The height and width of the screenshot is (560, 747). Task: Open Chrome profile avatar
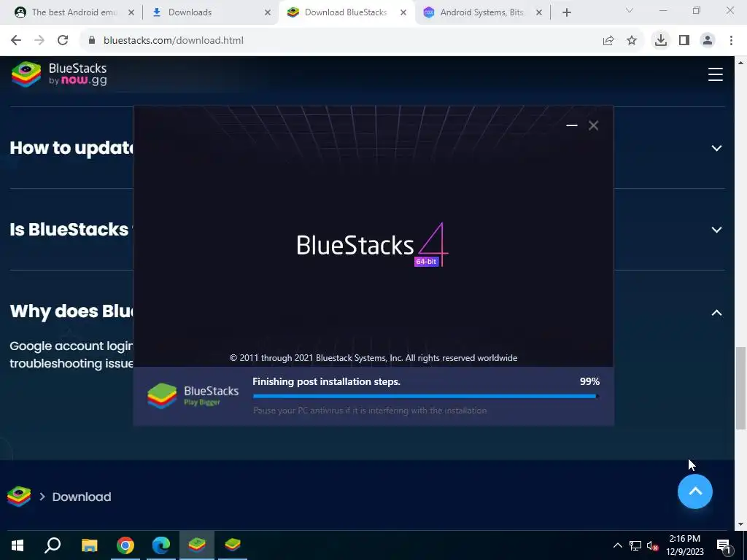tap(708, 41)
